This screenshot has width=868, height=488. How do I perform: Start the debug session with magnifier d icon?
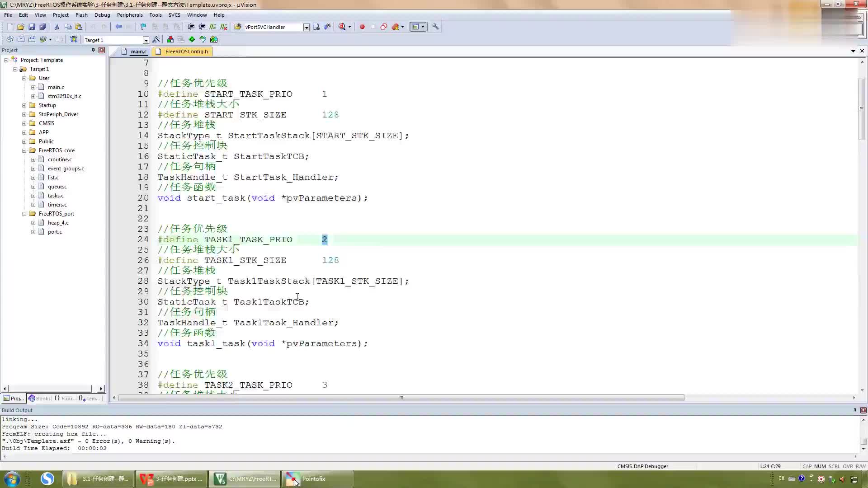click(342, 27)
